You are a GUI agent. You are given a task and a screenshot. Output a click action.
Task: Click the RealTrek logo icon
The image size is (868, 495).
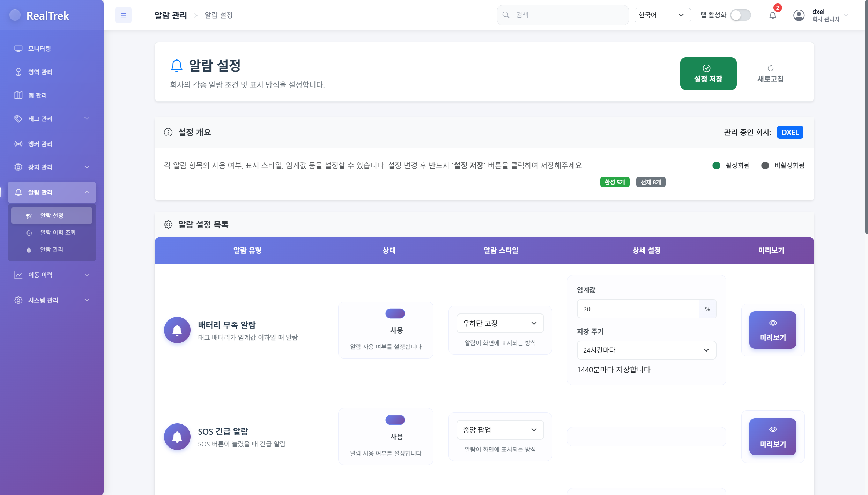tap(15, 15)
